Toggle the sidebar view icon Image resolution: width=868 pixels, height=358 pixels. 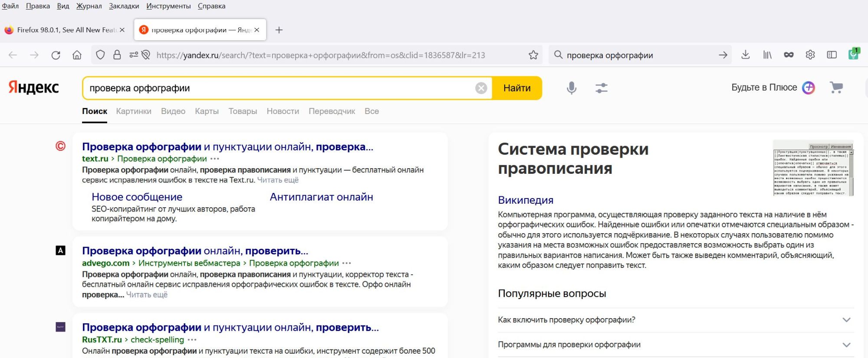(832, 55)
